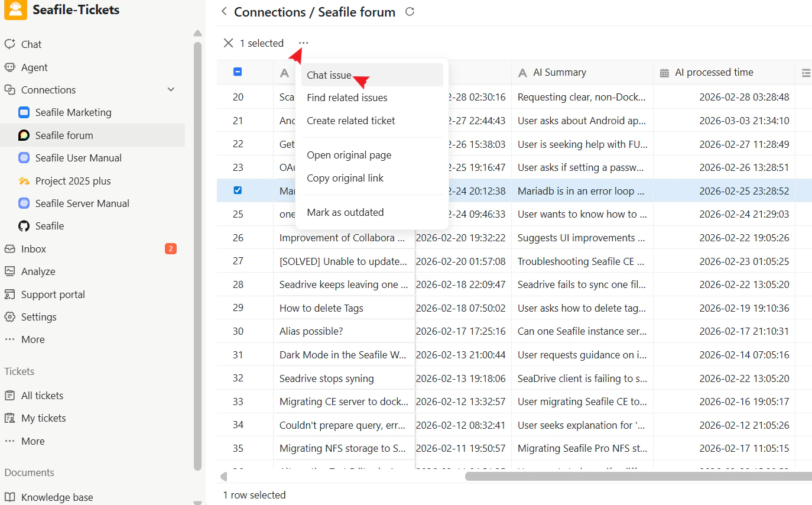This screenshot has height=505, width=812.
Task: Open the Knowledge base
Action: (57, 497)
